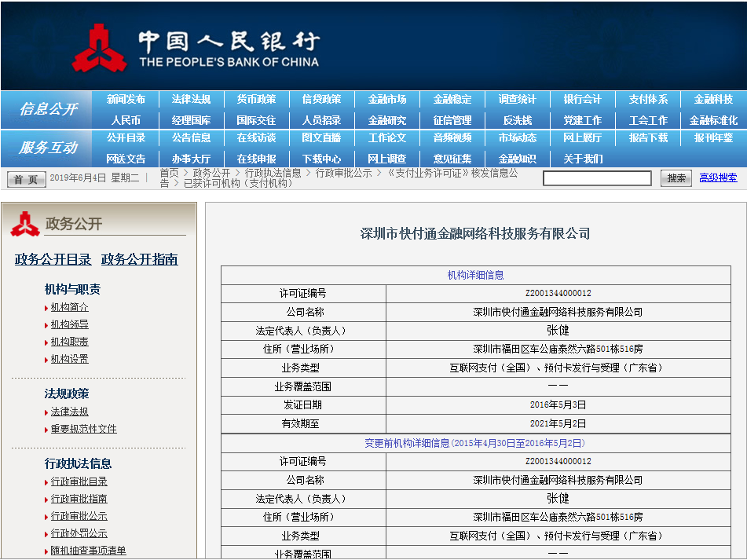Open 人员招录 navigation item

[x=321, y=120]
